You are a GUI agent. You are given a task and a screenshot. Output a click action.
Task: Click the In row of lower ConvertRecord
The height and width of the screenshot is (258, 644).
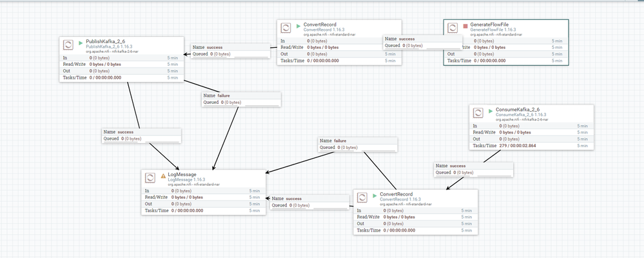(x=416, y=210)
